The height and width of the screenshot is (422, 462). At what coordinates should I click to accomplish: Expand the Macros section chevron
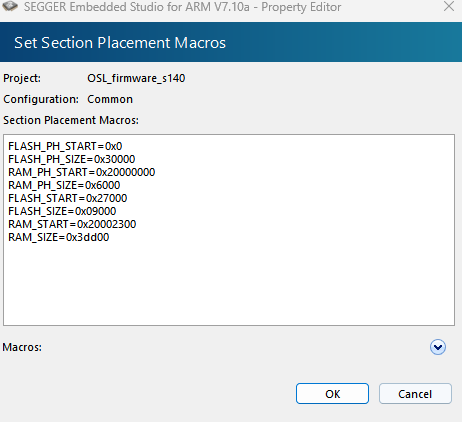[x=438, y=347]
